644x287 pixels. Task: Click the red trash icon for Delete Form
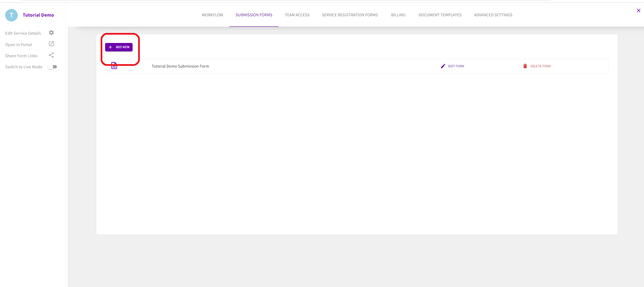point(525,66)
